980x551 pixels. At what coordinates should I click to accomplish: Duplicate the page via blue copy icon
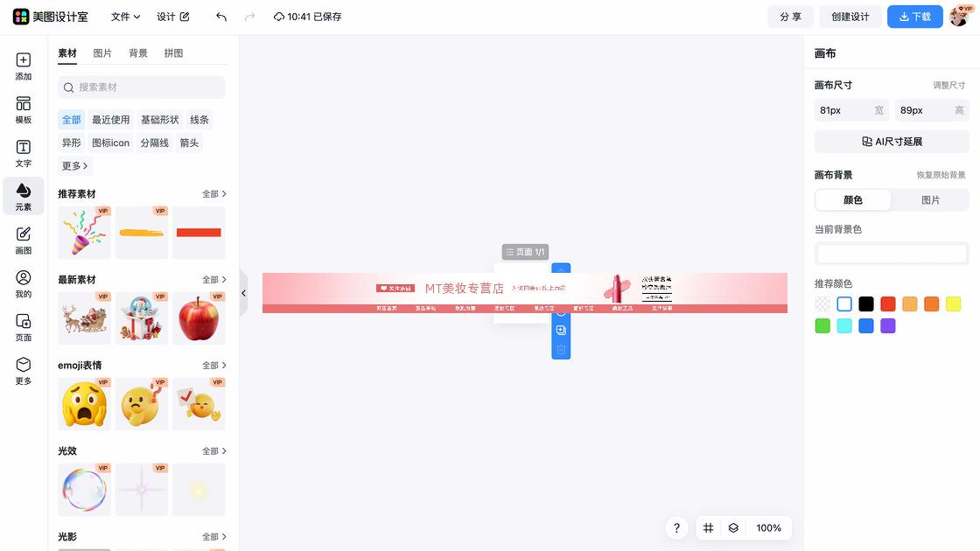pos(560,330)
